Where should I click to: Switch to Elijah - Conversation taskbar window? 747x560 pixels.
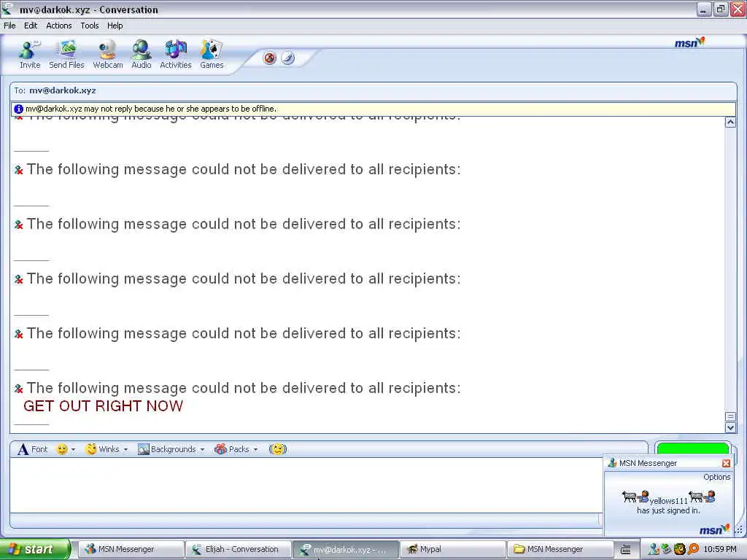[237, 549]
